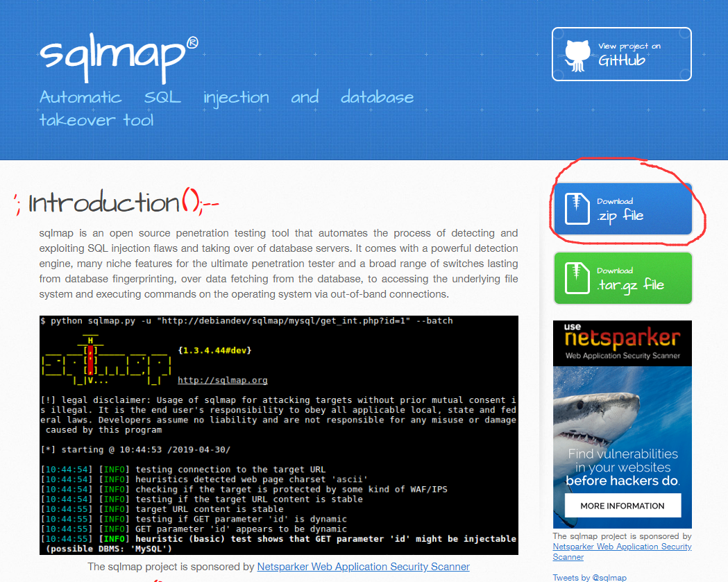The image size is (728, 582).
Task: Click the GitHub octocat icon
Action: click(577, 56)
